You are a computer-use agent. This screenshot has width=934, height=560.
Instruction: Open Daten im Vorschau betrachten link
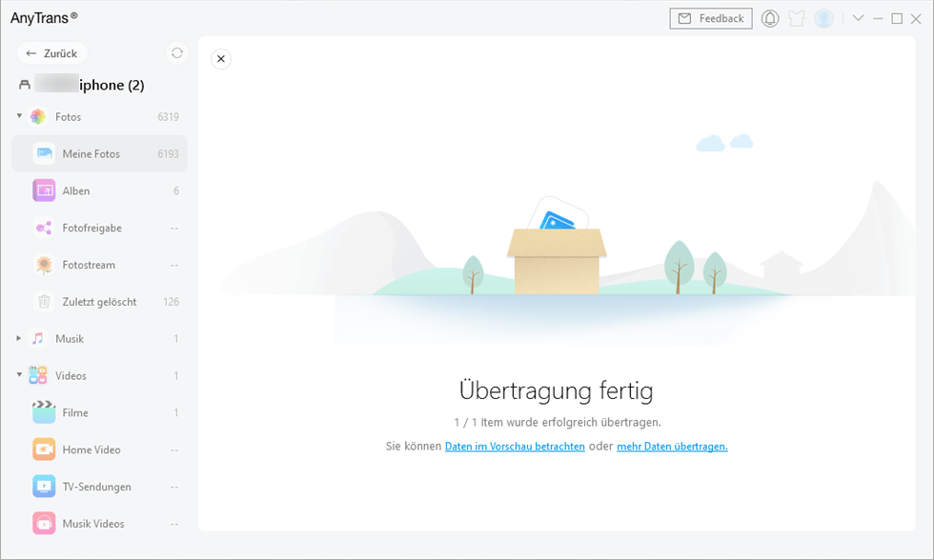515,446
